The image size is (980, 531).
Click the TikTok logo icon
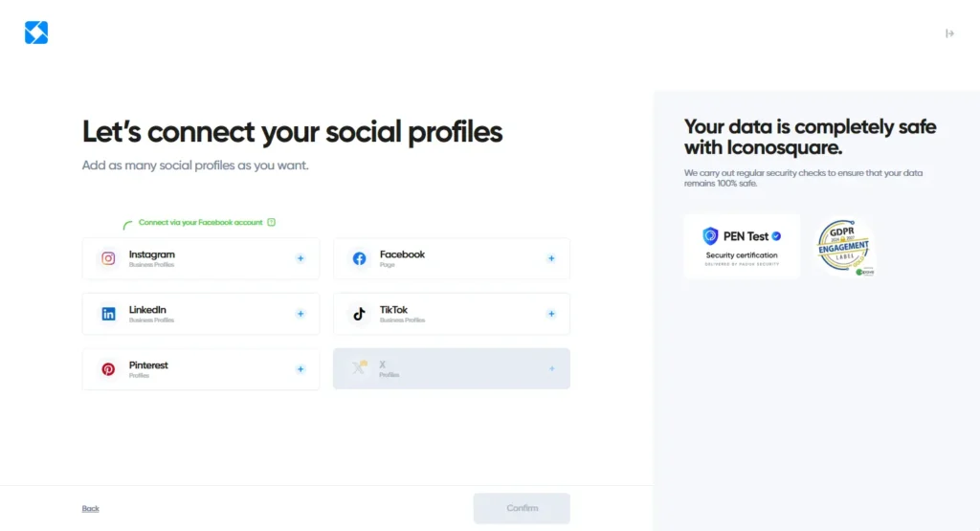[359, 314]
